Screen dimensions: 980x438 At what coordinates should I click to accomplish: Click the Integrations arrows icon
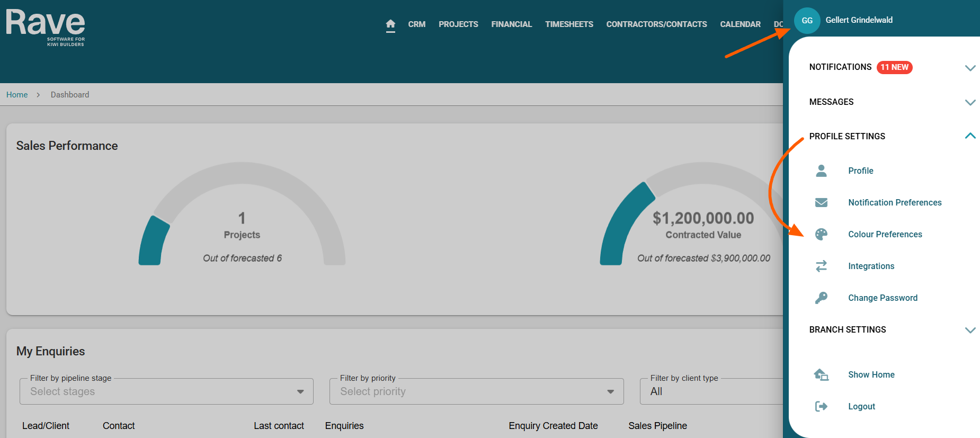click(x=821, y=266)
